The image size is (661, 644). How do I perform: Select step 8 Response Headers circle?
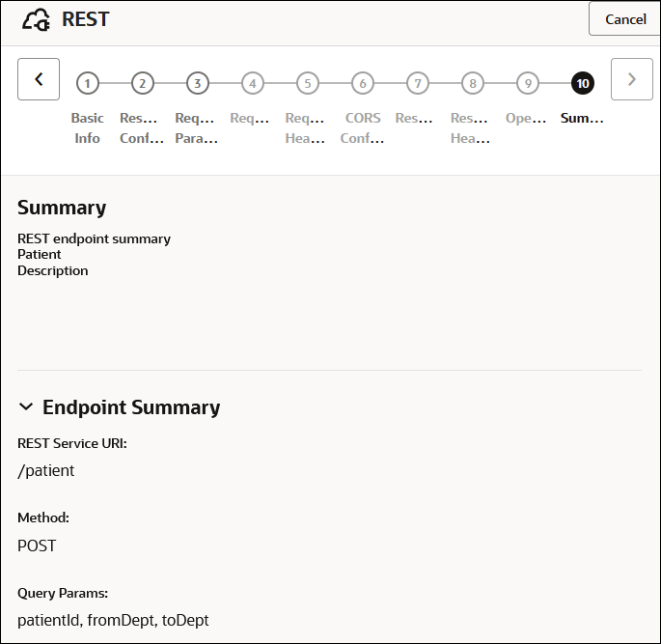coord(473,83)
